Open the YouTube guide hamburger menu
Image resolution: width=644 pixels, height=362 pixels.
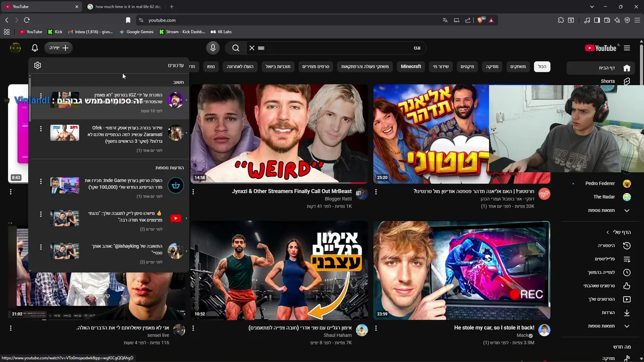pyautogui.click(x=627, y=48)
